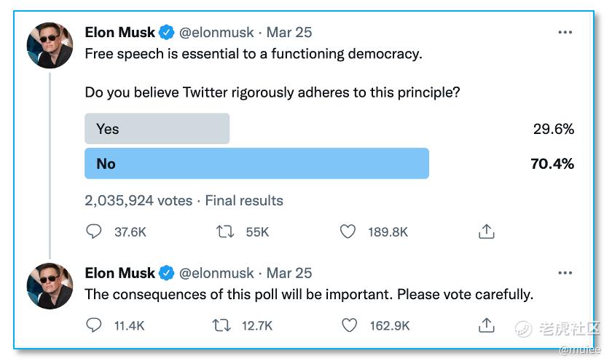
Task: Click the Yes poll result bar
Action: click(x=157, y=129)
